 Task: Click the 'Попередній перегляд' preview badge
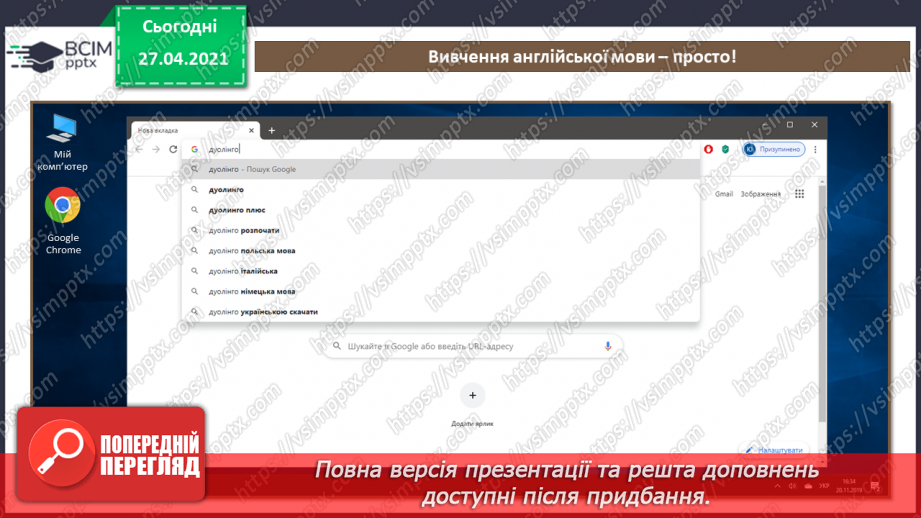coord(111,454)
